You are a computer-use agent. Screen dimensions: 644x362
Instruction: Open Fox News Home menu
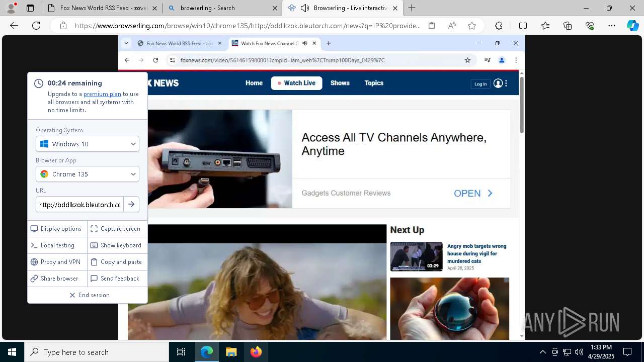[254, 83]
